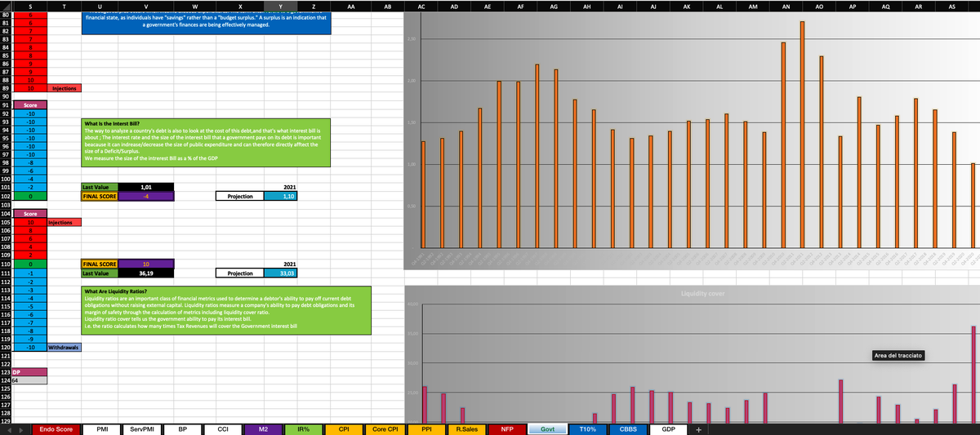Click the 2021 label in row 110

[x=282, y=264]
